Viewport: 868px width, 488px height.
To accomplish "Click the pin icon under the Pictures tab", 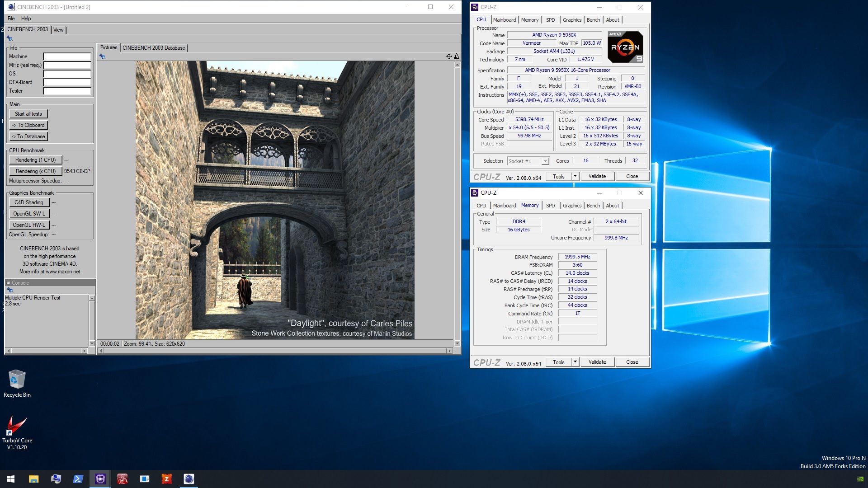I will 102,56.
